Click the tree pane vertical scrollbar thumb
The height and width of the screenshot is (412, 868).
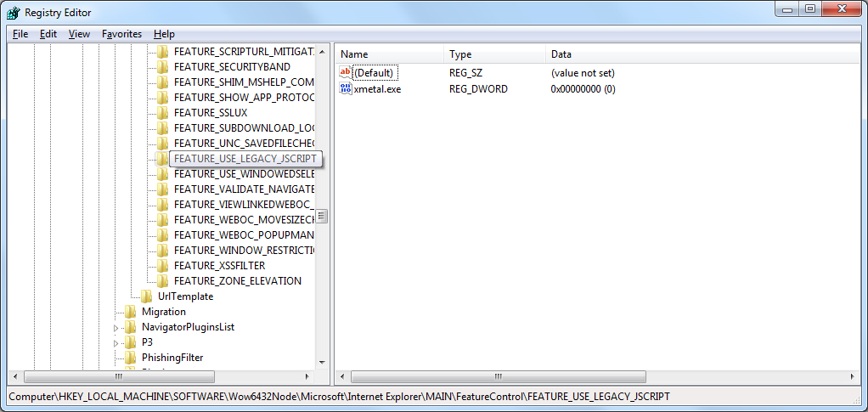click(x=321, y=216)
